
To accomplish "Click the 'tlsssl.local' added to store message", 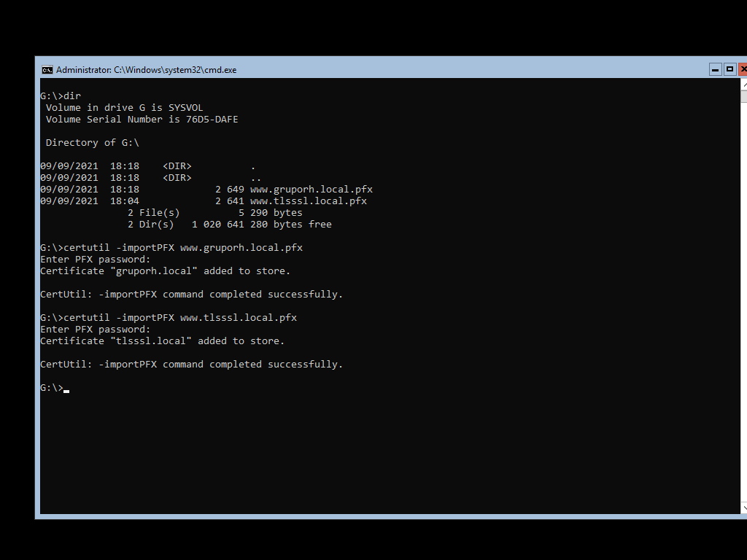I will 162,341.
